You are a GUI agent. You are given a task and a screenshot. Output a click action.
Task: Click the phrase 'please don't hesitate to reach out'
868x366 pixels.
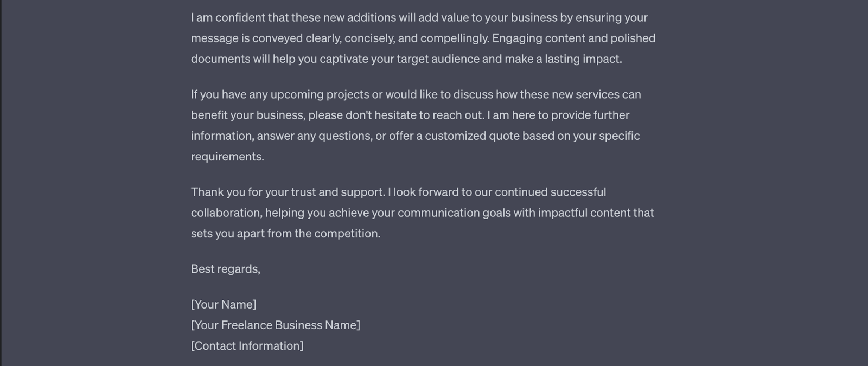pyautogui.click(x=395, y=115)
